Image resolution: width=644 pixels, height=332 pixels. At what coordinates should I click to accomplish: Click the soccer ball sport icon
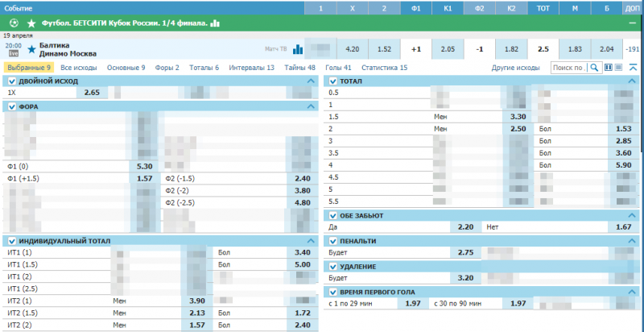[x=14, y=23]
